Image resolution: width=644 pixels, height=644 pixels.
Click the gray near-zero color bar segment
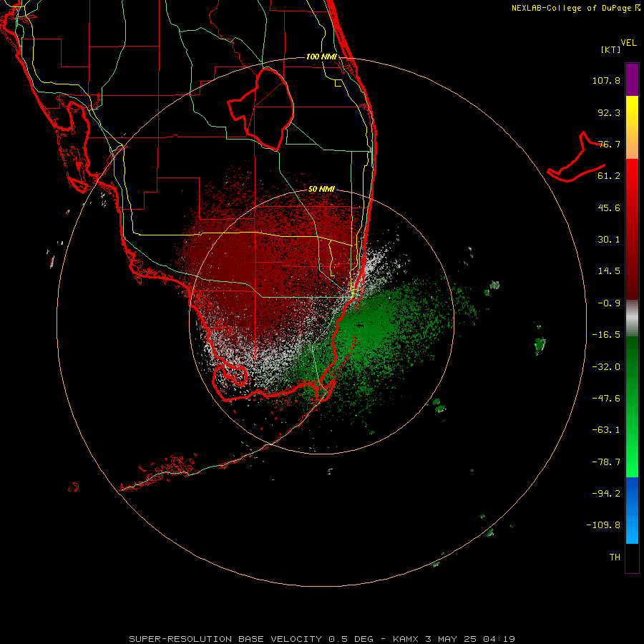(x=632, y=318)
